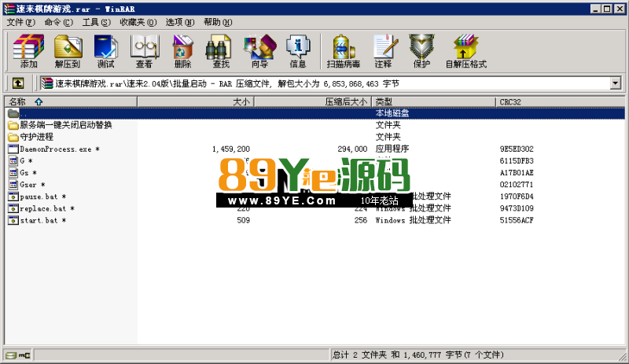
Task: Maximize the WinRAR window
Action: [608, 9]
